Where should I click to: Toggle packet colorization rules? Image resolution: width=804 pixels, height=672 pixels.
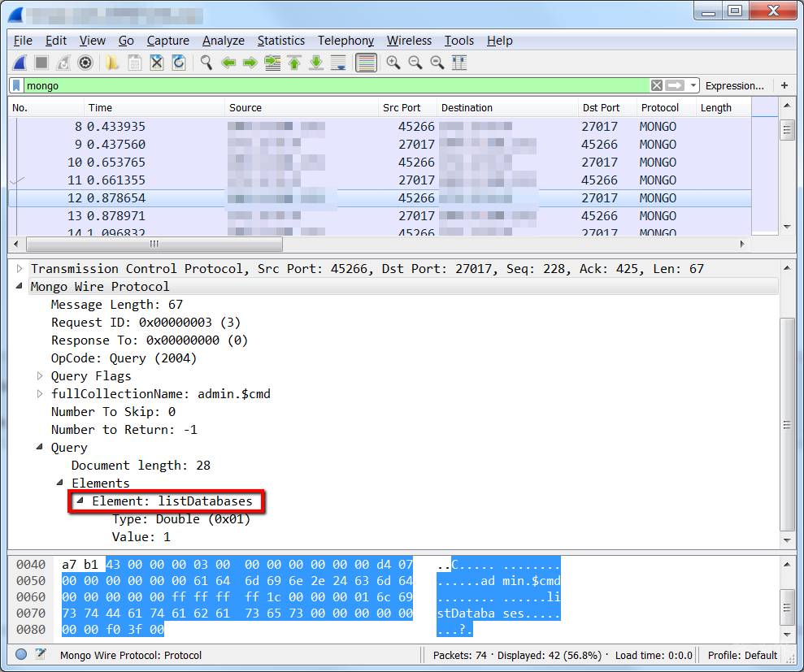point(366,63)
